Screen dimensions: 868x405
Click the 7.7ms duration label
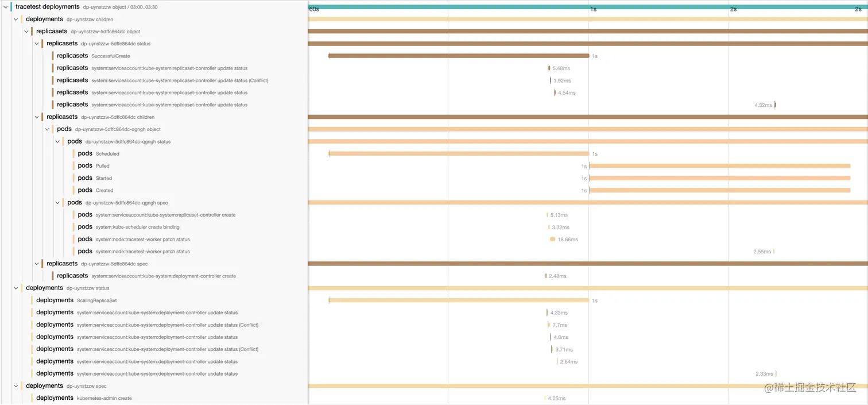coord(560,325)
